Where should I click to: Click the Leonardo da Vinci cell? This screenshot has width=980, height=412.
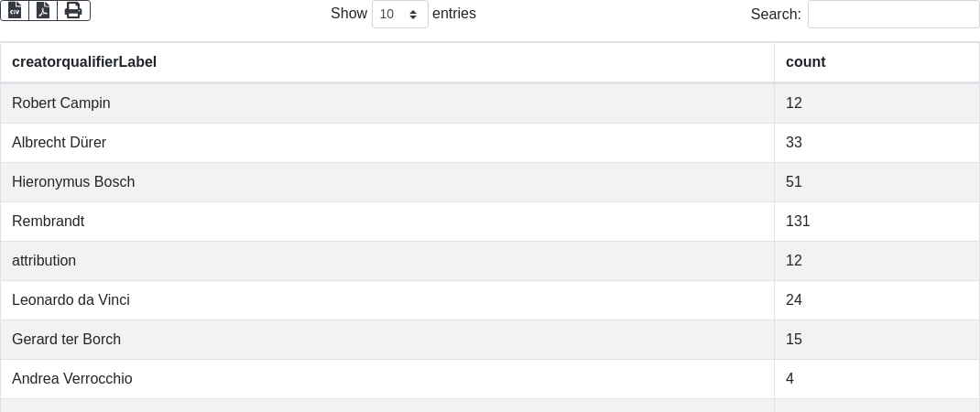coord(387,300)
